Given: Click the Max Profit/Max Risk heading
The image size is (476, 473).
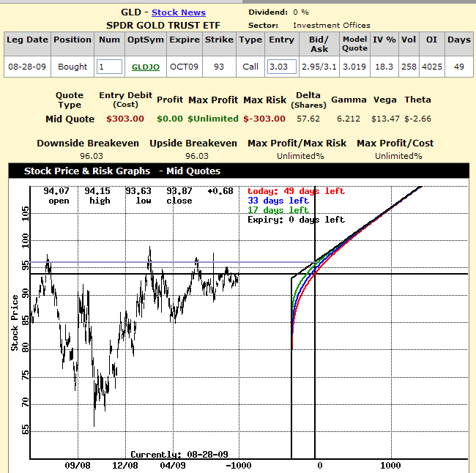Looking at the screenshot, I should click(297, 144).
